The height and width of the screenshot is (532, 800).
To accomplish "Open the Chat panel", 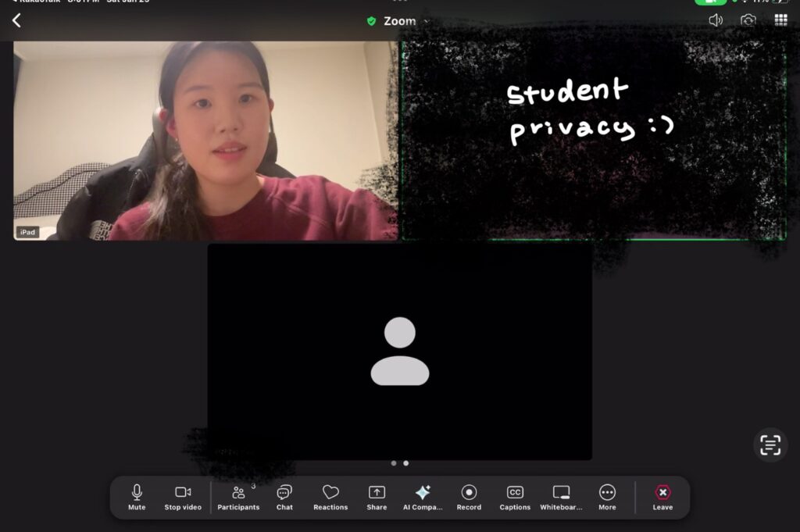I will [x=284, y=498].
